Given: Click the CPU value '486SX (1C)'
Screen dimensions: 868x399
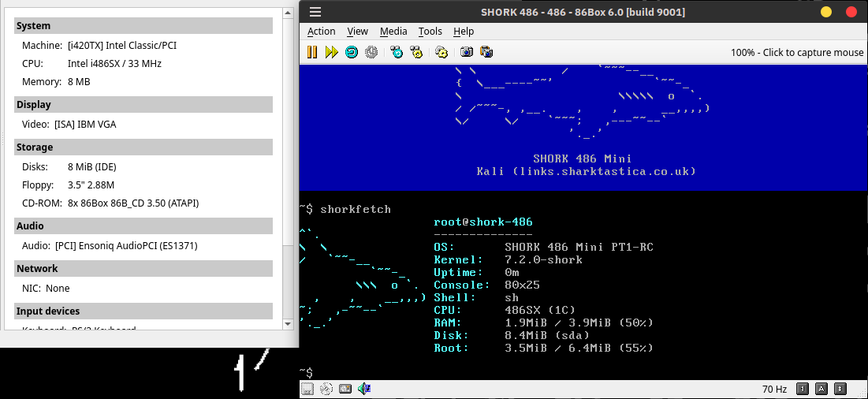Looking at the screenshot, I should (540, 310).
